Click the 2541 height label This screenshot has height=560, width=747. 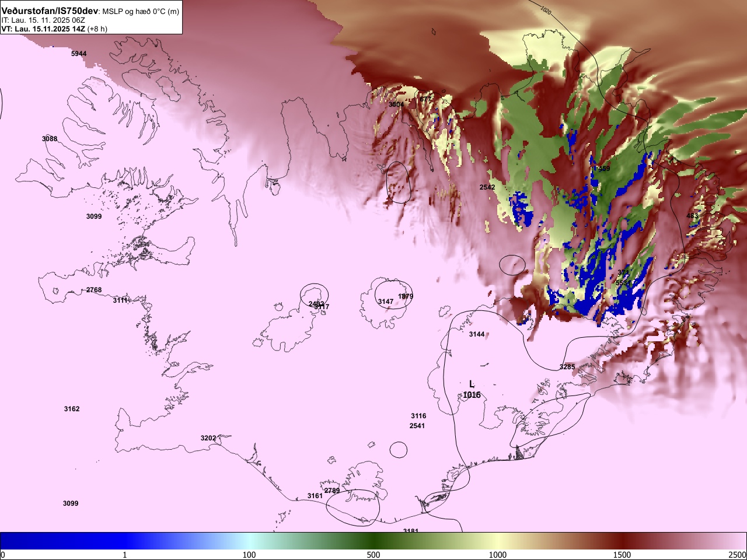click(417, 426)
